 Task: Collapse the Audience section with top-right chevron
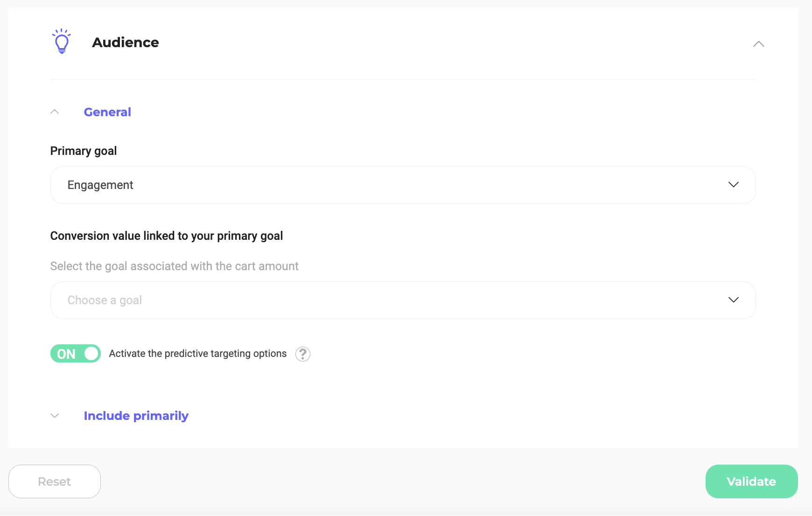(759, 44)
